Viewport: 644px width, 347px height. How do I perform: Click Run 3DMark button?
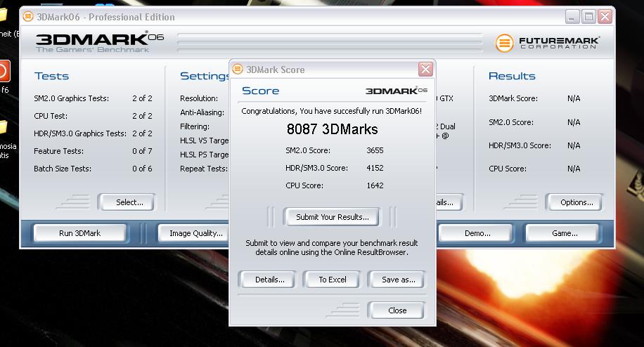point(79,233)
